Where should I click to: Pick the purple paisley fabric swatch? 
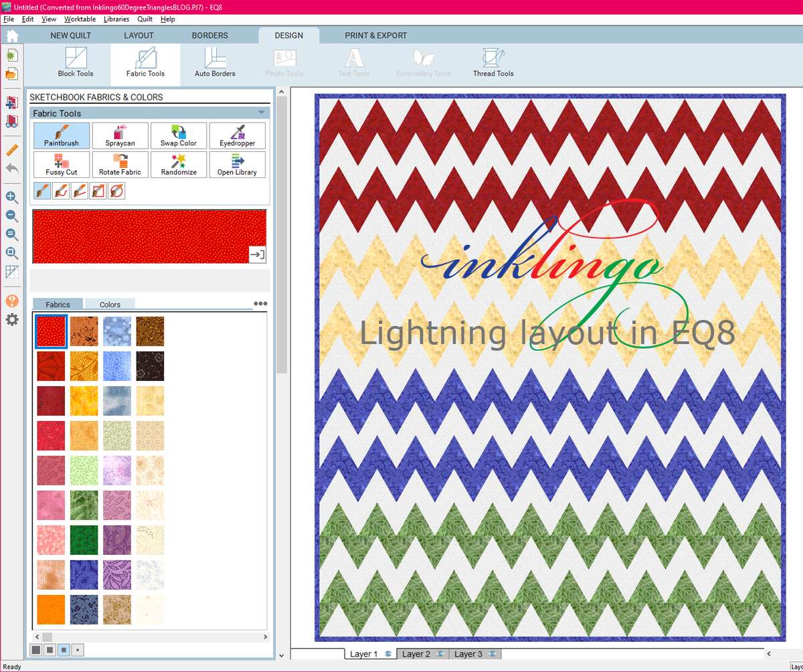point(116,575)
